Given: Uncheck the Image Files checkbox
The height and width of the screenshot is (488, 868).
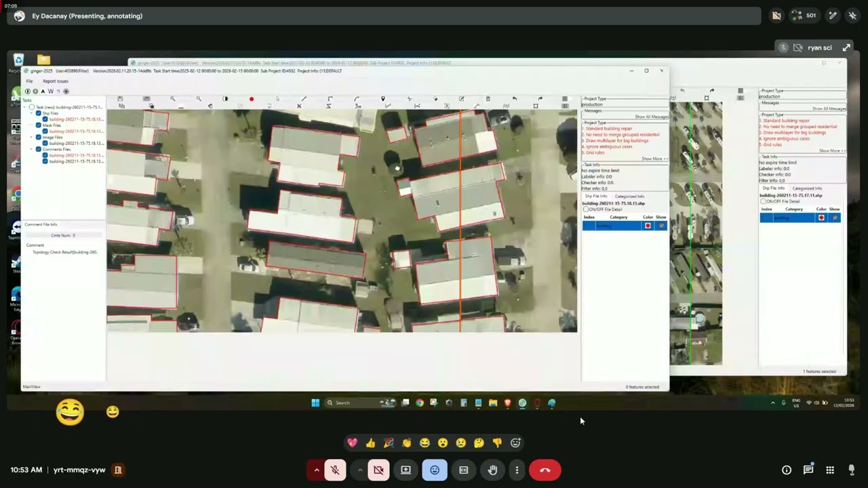Looking at the screenshot, I should point(38,138).
